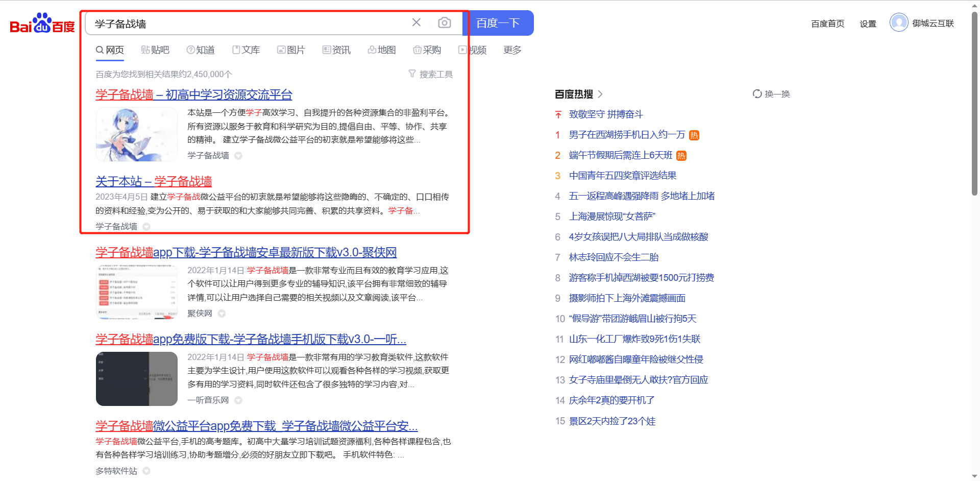Click the 换一换 refresh icon for hot searches

pos(757,94)
